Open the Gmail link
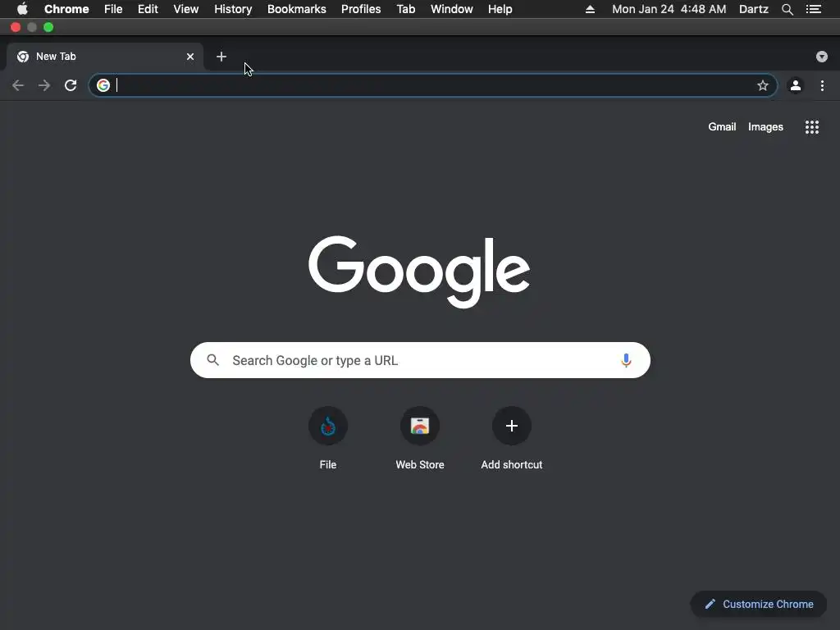Image resolution: width=840 pixels, height=630 pixels. click(722, 127)
